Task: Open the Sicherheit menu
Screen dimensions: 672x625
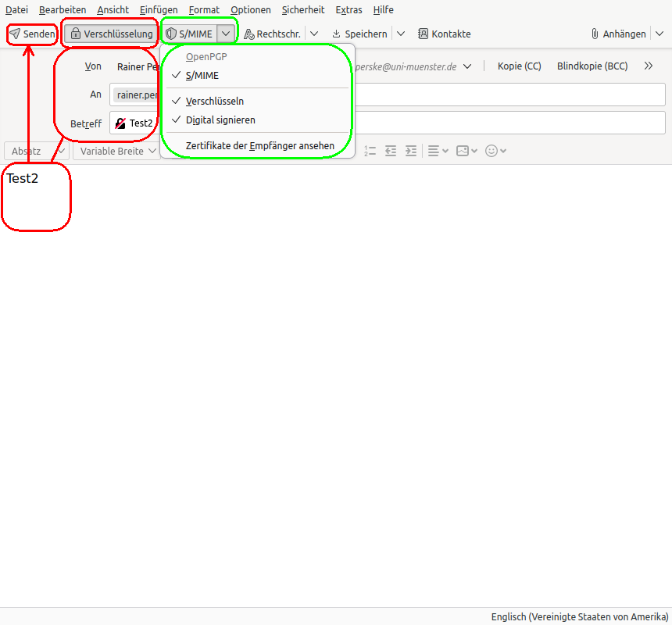Action: (x=303, y=10)
